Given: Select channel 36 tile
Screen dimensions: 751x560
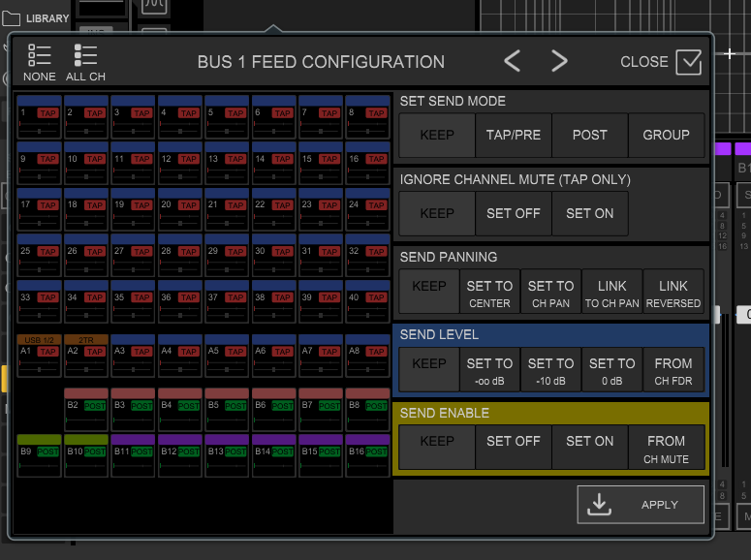Looking at the screenshot, I should 180,301.
